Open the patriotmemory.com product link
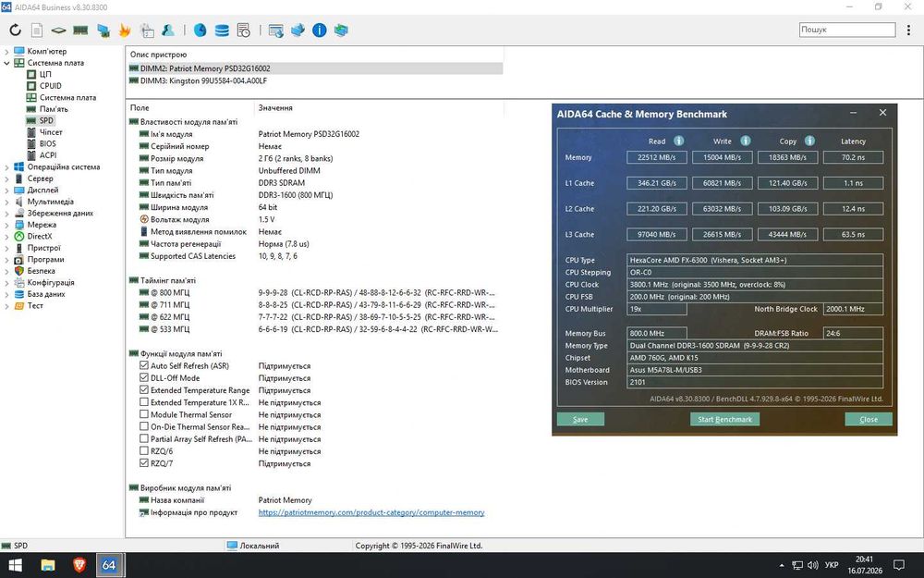 [371, 512]
